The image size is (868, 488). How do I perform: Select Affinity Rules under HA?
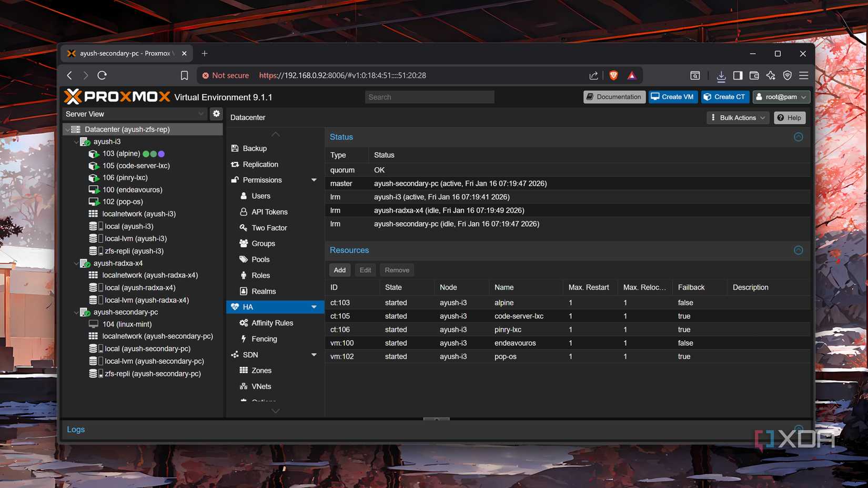pyautogui.click(x=272, y=323)
